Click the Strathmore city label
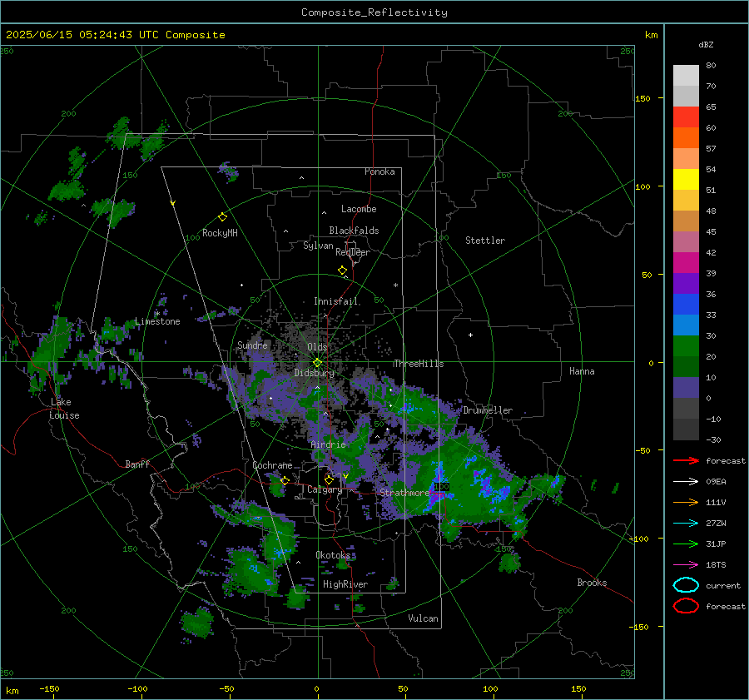 [404, 493]
